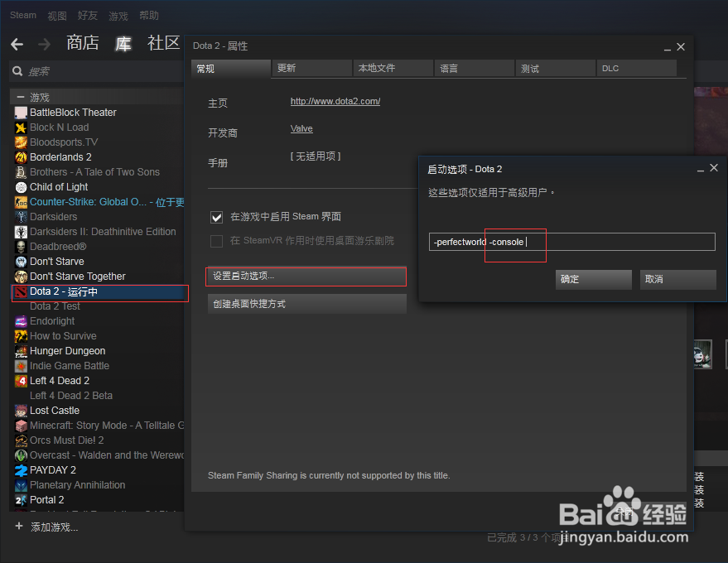Go to the 社区 section
The width and height of the screenshot is (728, 563).
(163, 43)
